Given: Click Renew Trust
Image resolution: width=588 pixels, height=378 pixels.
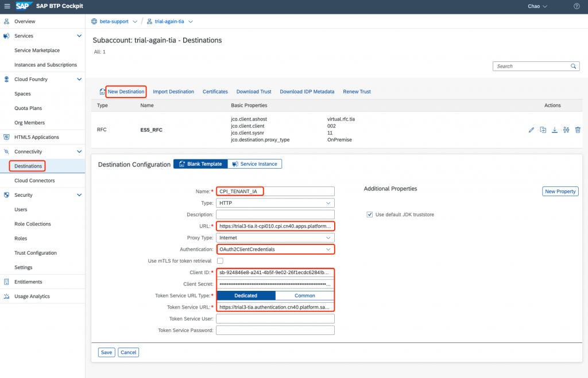Looking at the screenshot, I should [x=357, y=92].
